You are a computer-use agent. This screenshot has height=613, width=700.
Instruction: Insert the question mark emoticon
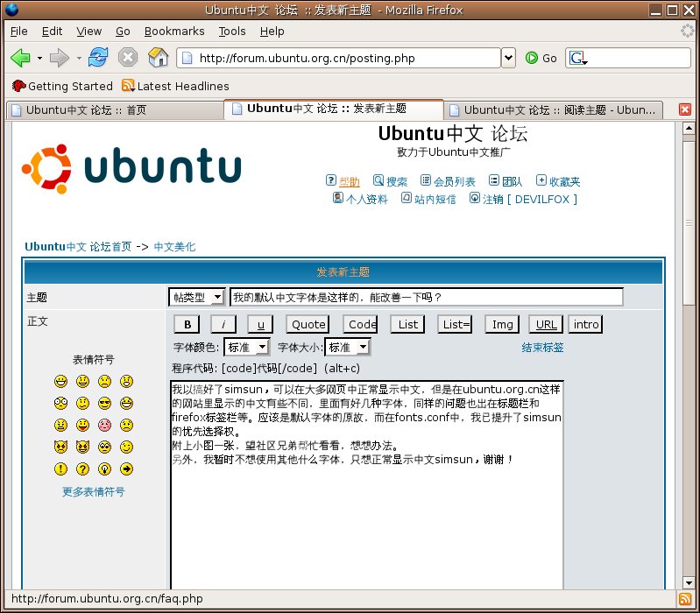82,469
